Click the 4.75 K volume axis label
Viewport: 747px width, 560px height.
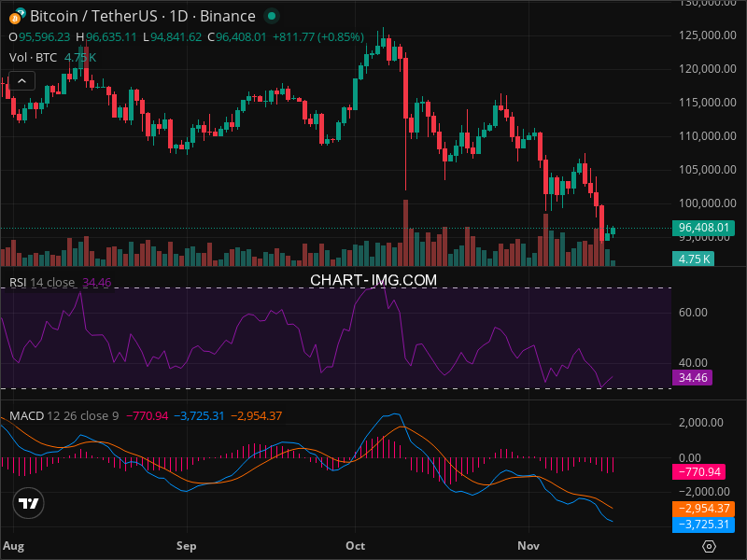click(695, 259)
